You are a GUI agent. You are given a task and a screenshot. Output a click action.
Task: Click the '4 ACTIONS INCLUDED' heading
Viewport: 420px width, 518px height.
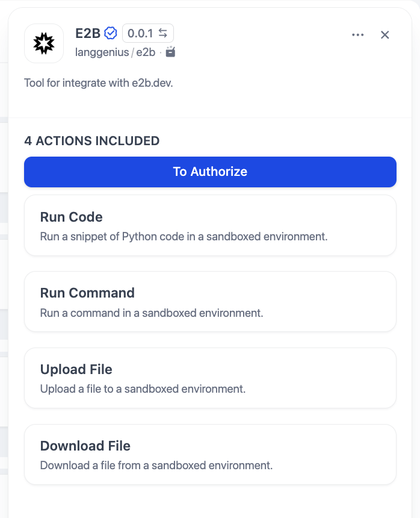[x=91, y=141]
